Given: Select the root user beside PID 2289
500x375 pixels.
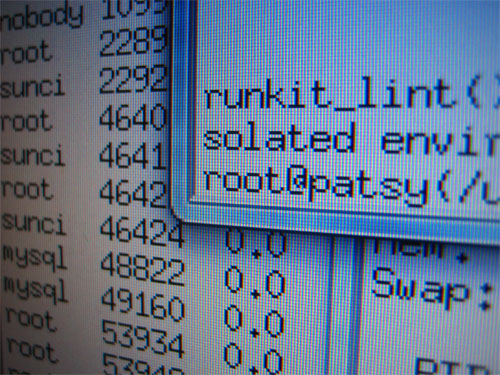Looking at the screenshot, I should click(27, 53).
